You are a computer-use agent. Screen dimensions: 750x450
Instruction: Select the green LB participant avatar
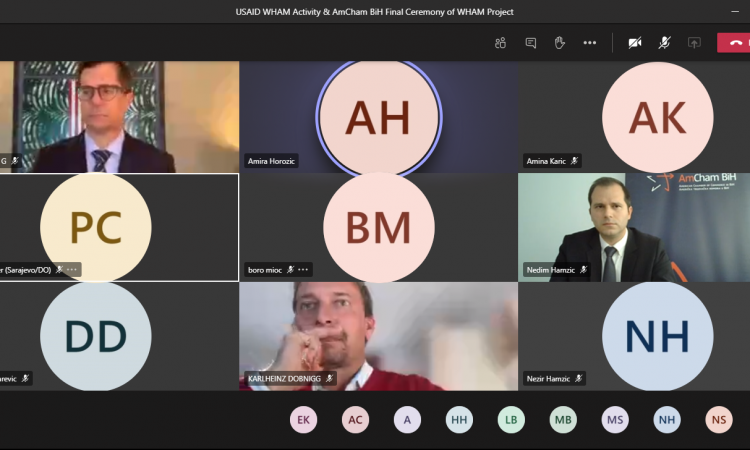pos(511,420)
